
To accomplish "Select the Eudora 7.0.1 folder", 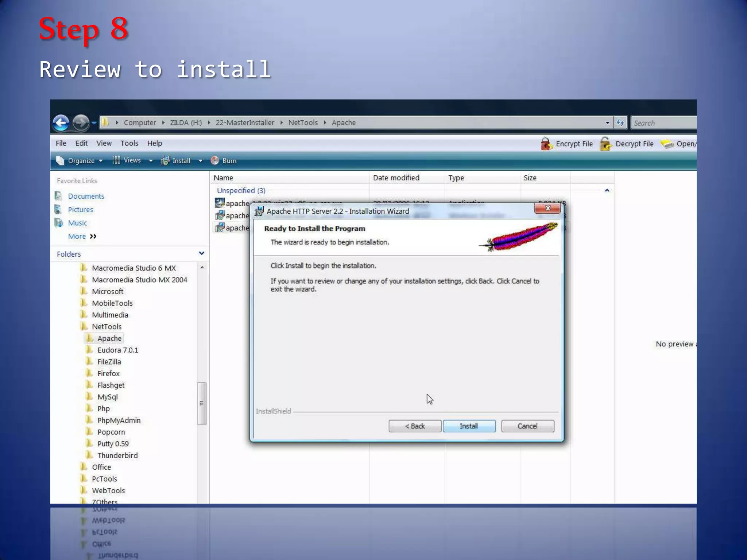I will pos(117,350).
